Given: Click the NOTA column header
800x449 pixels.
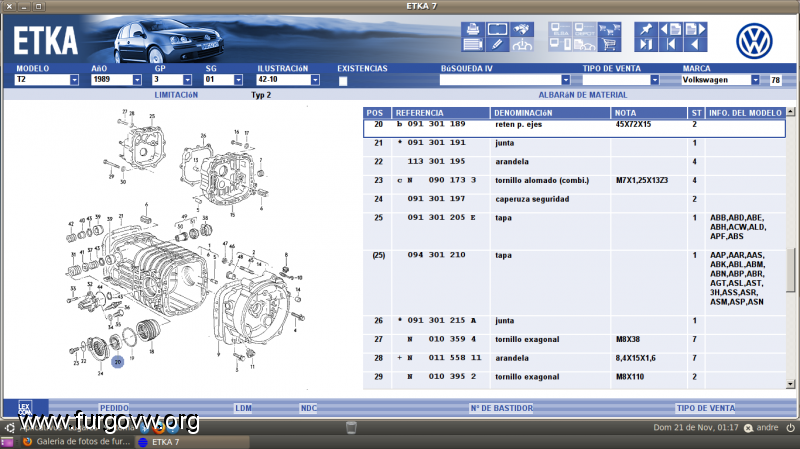Looking at the screenshot, I should (649, 113).
